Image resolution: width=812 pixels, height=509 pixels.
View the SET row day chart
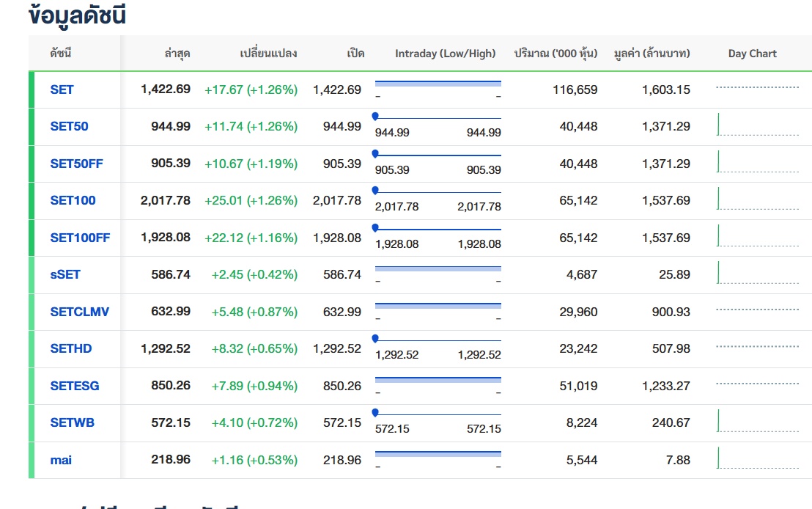click(757, 88)
